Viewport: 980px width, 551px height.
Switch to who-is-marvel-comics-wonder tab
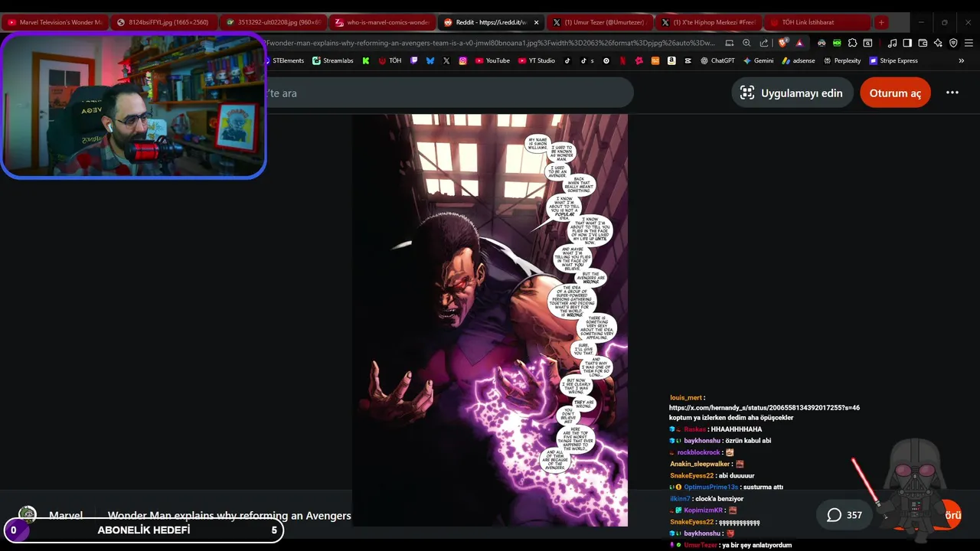coord(382,22)
